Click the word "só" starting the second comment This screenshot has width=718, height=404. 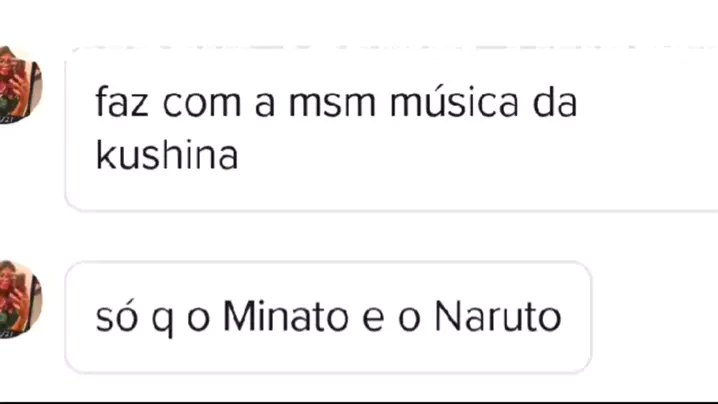[117, 316]
